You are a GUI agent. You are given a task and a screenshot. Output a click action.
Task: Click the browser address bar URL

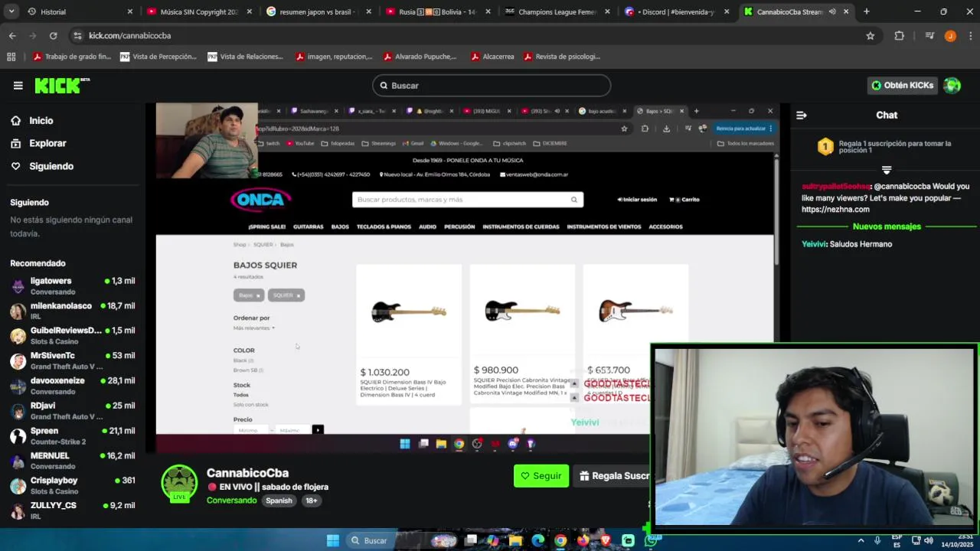(x=129, y=36)
